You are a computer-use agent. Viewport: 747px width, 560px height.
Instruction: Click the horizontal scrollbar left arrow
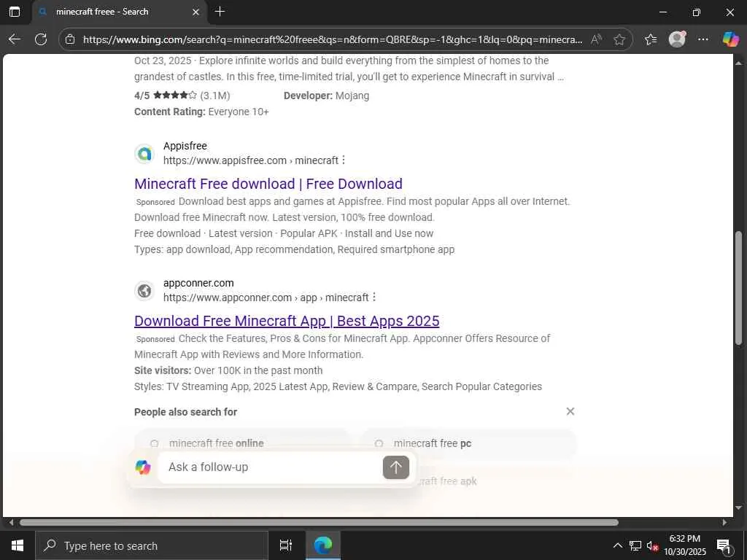(x=12, y=522)
